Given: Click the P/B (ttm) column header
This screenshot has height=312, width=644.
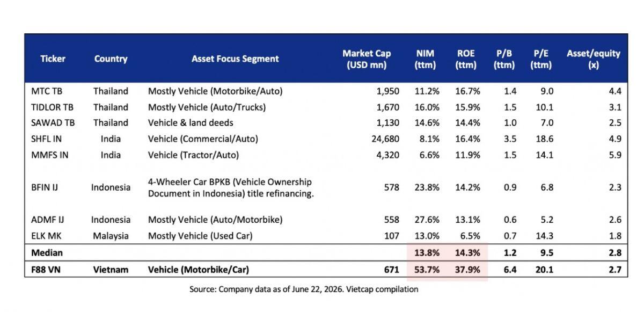Looking at the screenshot, I should (x=504, y=59).
